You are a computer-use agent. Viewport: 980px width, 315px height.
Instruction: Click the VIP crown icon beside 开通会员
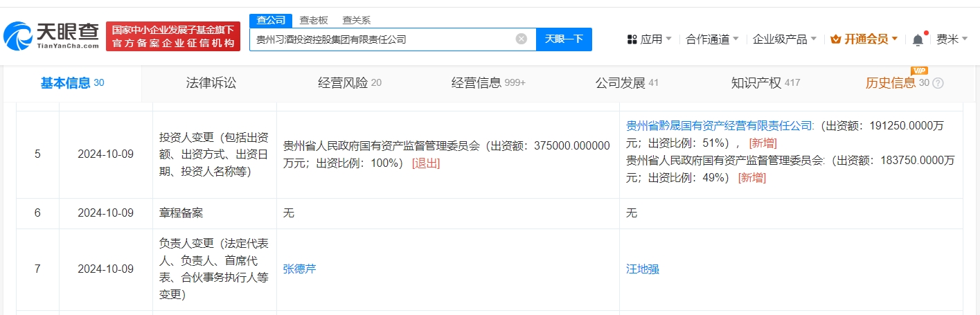point(836,39)
